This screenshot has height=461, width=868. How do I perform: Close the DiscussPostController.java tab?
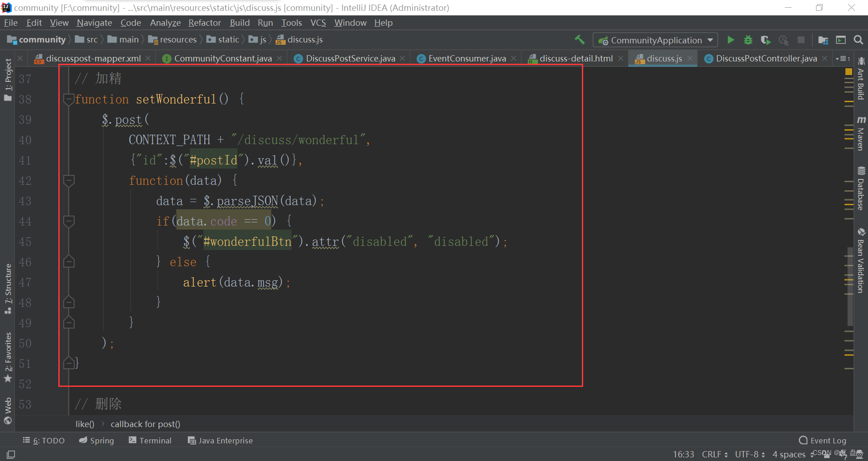(825, 58)
